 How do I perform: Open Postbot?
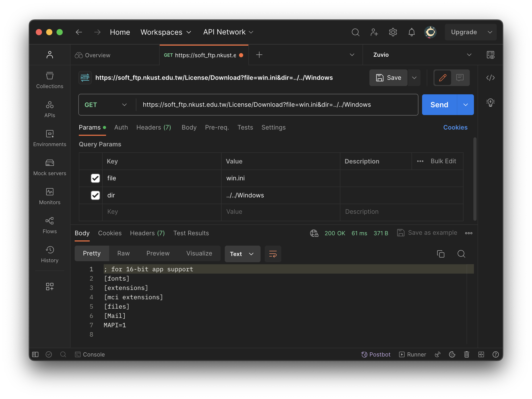pyautogui.click(x=376, y=354)
